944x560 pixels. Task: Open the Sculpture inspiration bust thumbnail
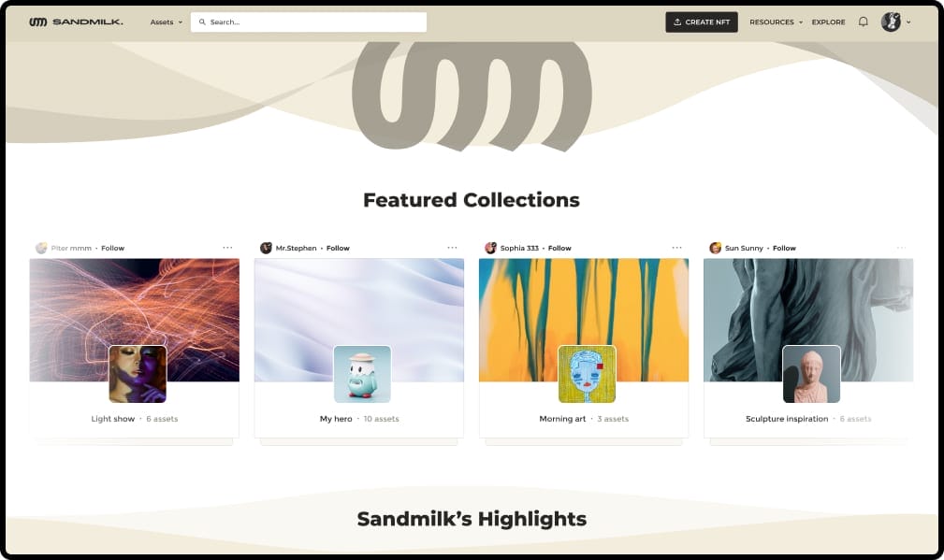tap(811, 374)
